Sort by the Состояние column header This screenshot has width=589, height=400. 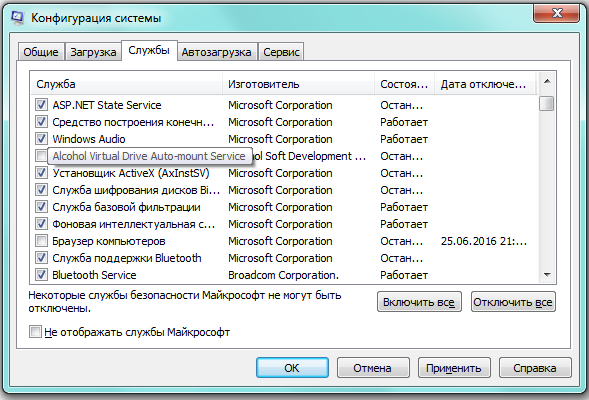pyautogui.click(x=405, y=84)
